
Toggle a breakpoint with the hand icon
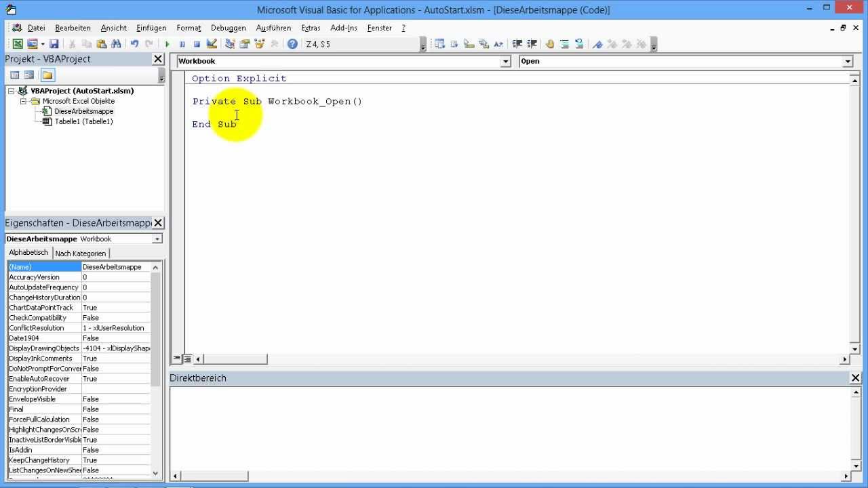(x=550, y=44)
